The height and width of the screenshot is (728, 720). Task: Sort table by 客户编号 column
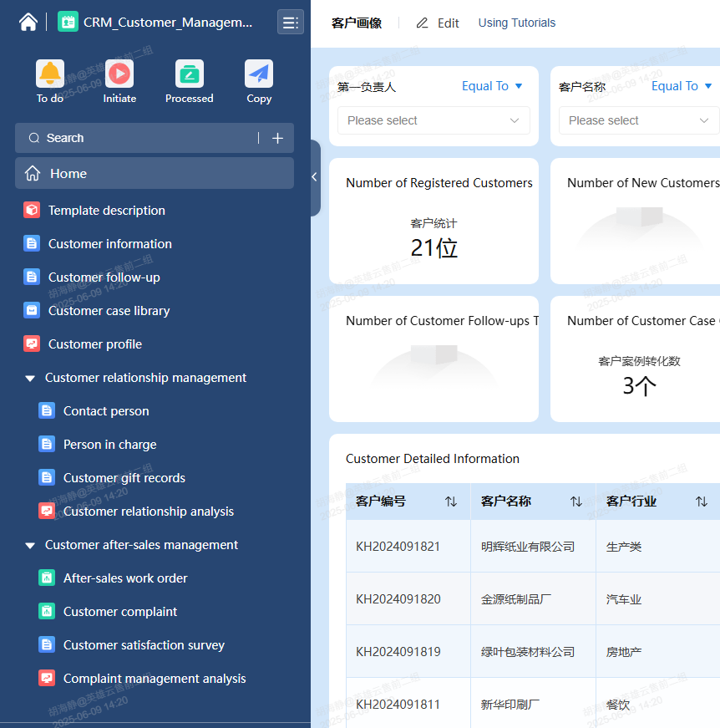(x=450, y=501)
